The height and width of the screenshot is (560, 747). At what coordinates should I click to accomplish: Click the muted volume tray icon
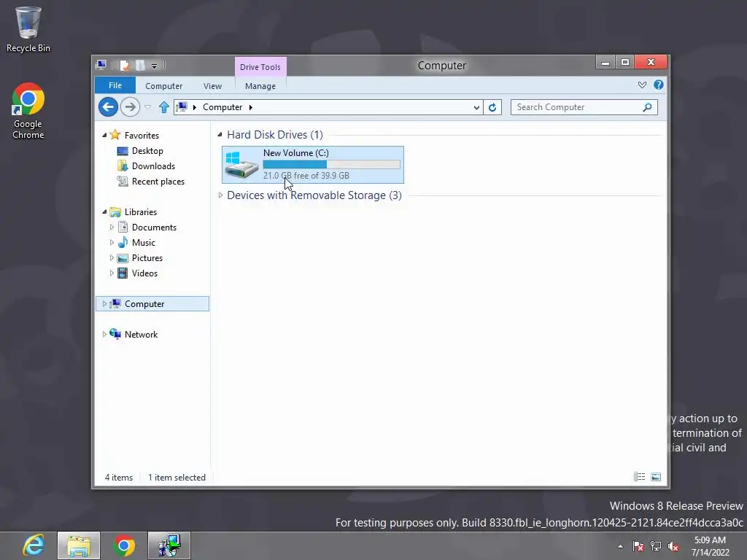coord(673,546)
